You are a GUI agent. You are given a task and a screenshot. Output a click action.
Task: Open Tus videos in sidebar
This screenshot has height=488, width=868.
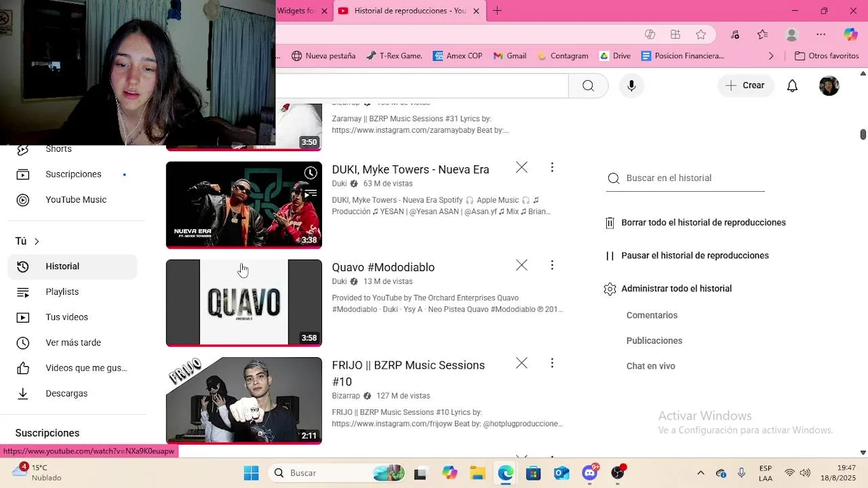pyautogui.click(x=73, y=317)
